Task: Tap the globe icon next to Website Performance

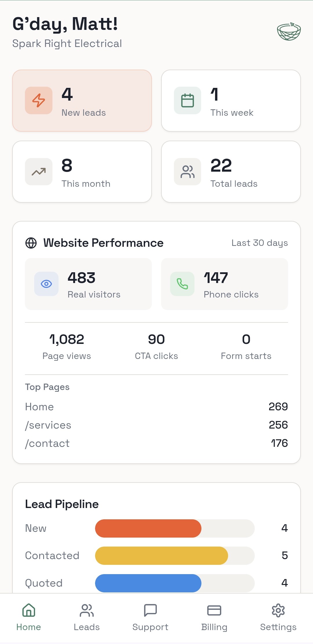Action: [x=32, y=242]
